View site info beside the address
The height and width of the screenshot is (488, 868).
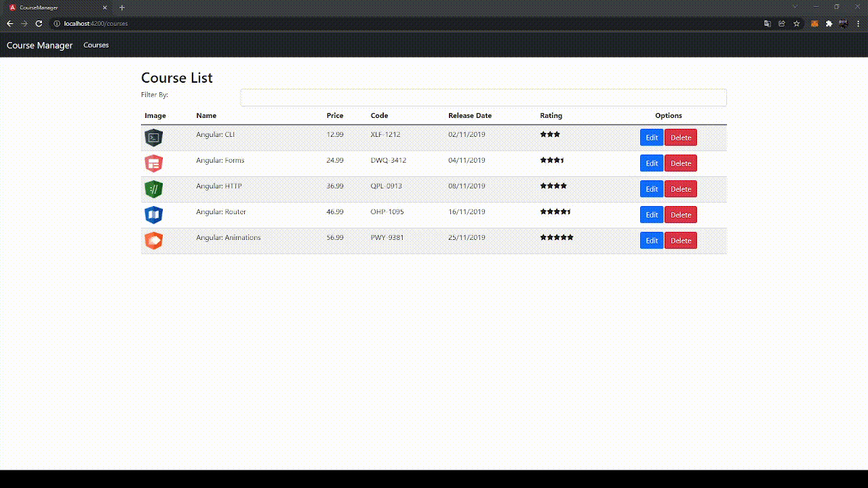point(57,24)
